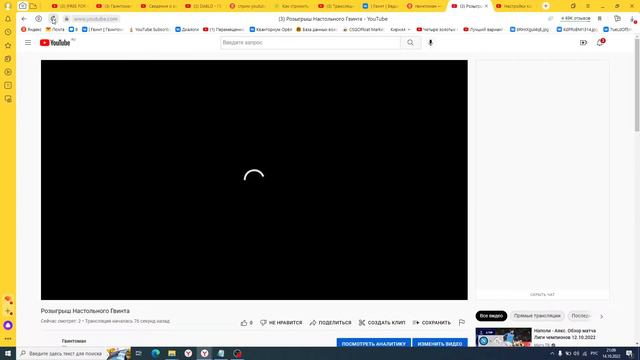Switch to the Настройки browser tab

pos(515,6)
